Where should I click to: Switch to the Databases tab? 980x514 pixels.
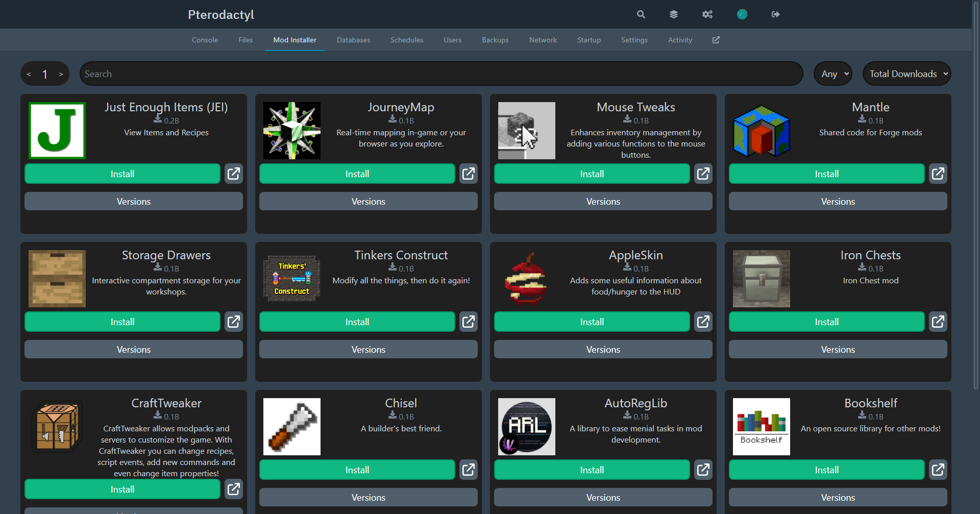click(353, 40)
